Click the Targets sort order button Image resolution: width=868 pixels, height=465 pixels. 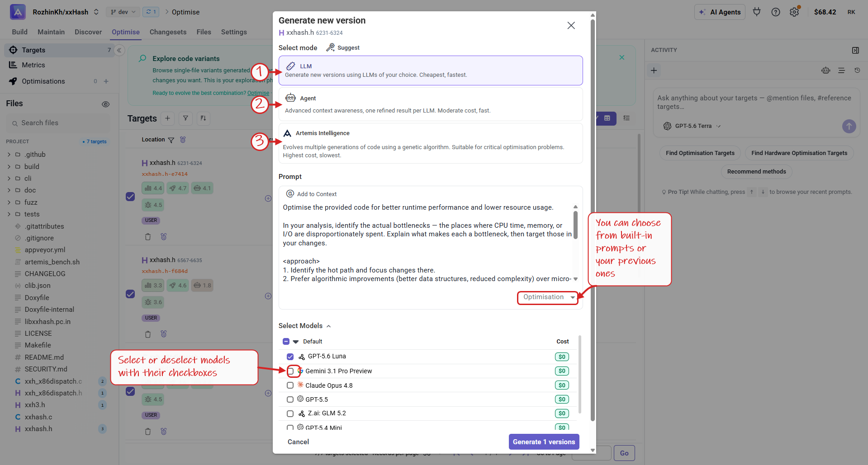click(204, 118)
